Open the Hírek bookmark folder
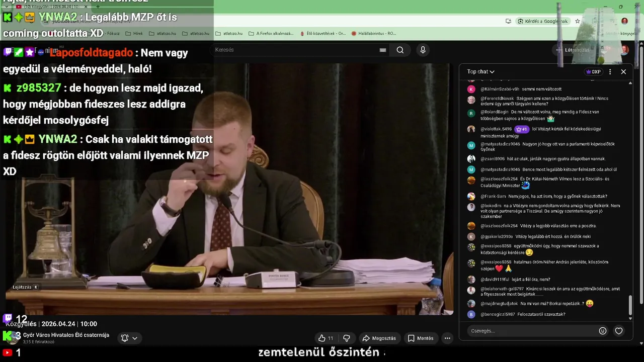This screenshot has height=362, width=644. coord(134,34)
